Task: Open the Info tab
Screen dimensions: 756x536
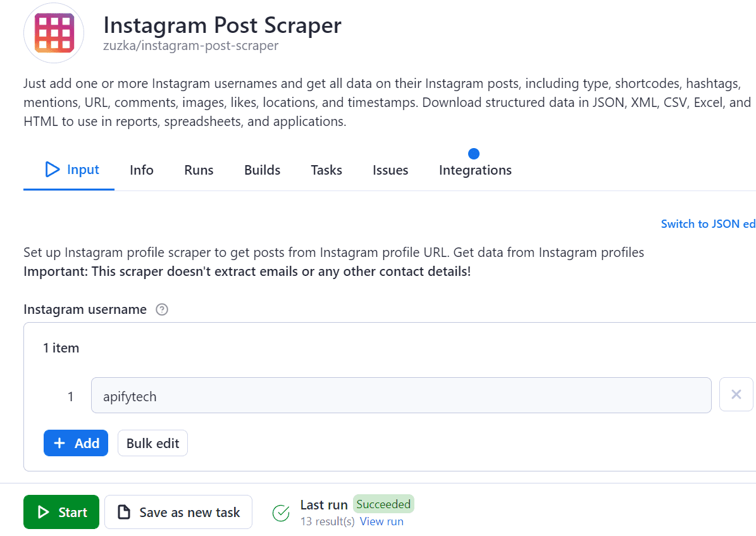Action: click(x=141, y=170)
